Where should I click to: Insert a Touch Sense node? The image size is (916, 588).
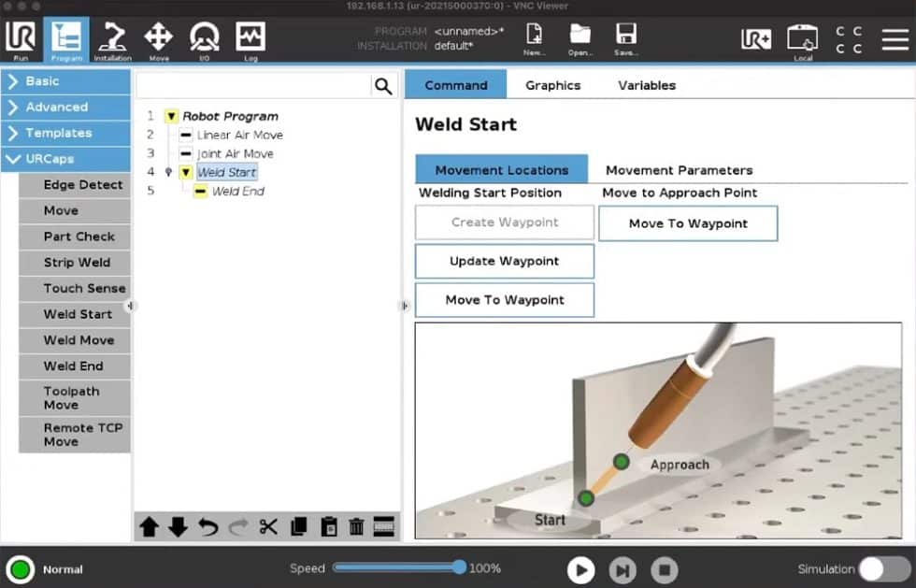click(75, 288)
